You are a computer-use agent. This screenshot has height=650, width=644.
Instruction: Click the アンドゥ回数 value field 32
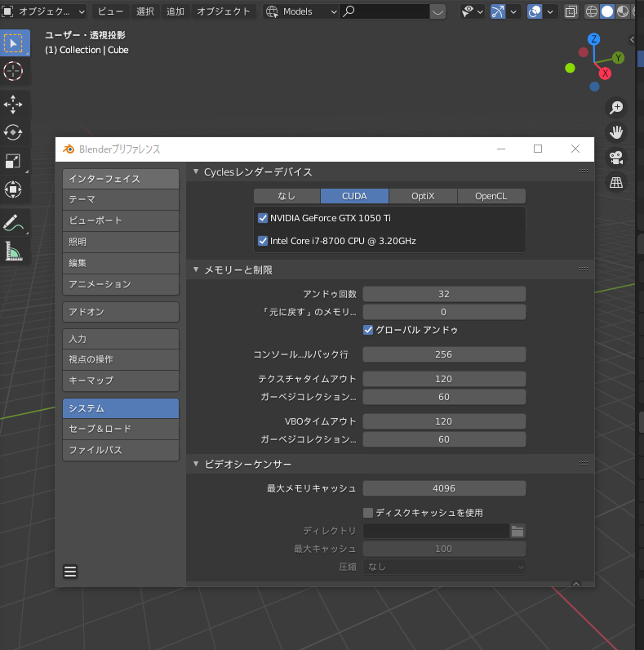click(x=444, y=294)
